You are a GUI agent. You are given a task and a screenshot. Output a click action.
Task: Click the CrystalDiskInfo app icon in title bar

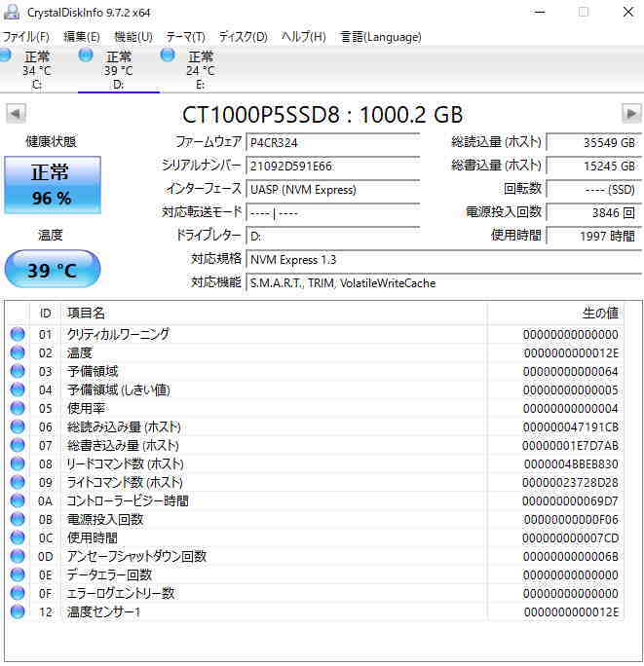12,13
